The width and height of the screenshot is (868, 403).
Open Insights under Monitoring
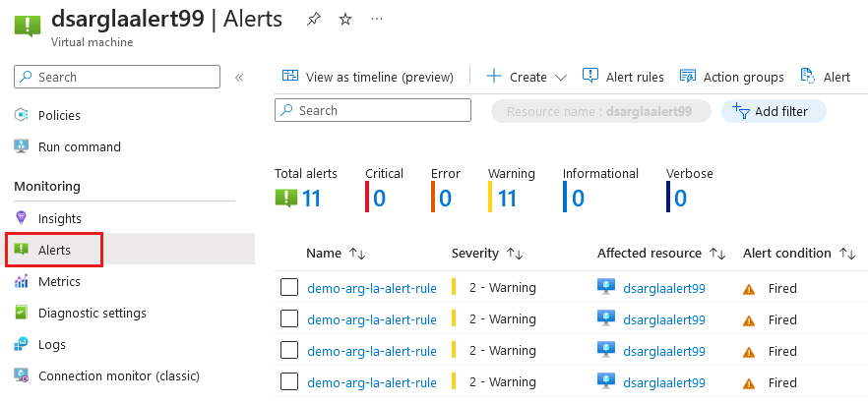[x=60, y=219]
